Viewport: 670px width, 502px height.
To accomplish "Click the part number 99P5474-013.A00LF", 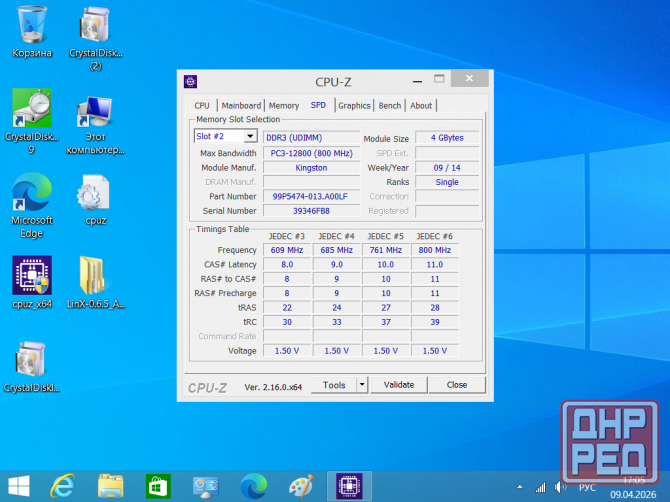I will click(311, 196).
